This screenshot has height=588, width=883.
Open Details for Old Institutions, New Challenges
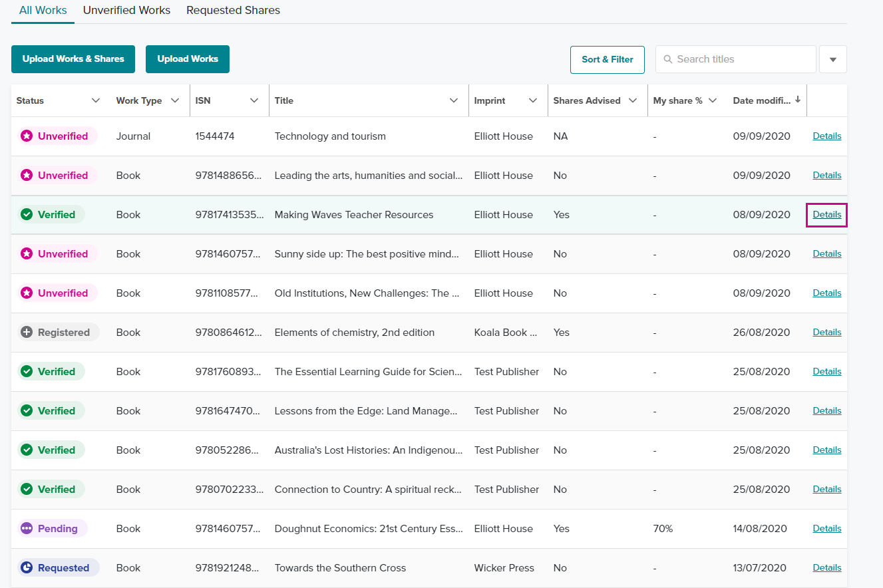coord(827,293)
